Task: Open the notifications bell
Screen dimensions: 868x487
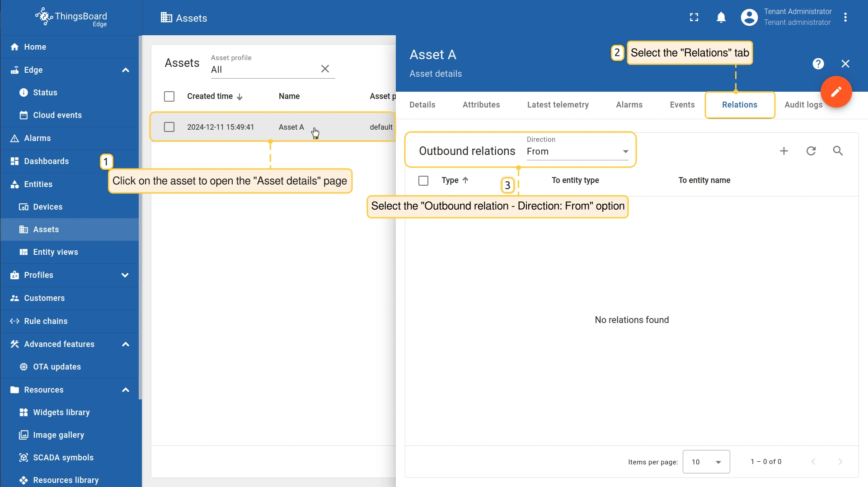Action: pos(721,18)
